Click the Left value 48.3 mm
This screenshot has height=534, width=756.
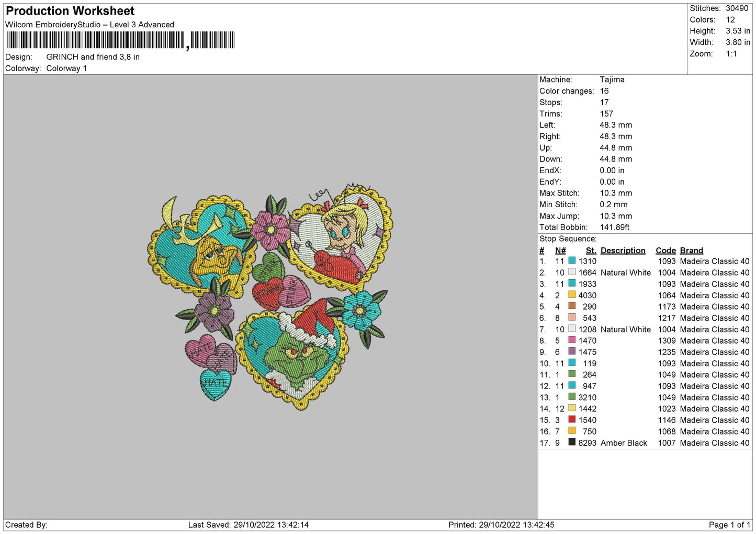click(x=616, y=125)
